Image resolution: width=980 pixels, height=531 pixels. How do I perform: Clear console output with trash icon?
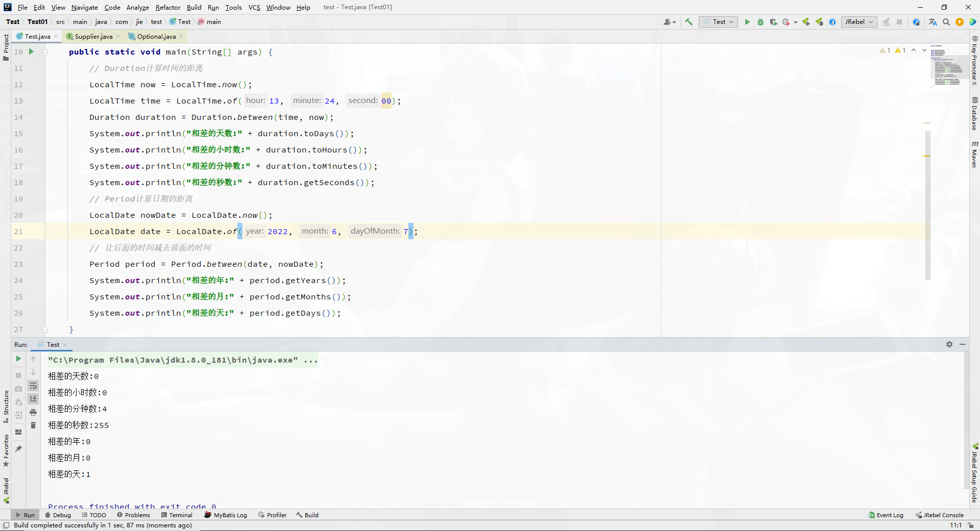(33, 425)
